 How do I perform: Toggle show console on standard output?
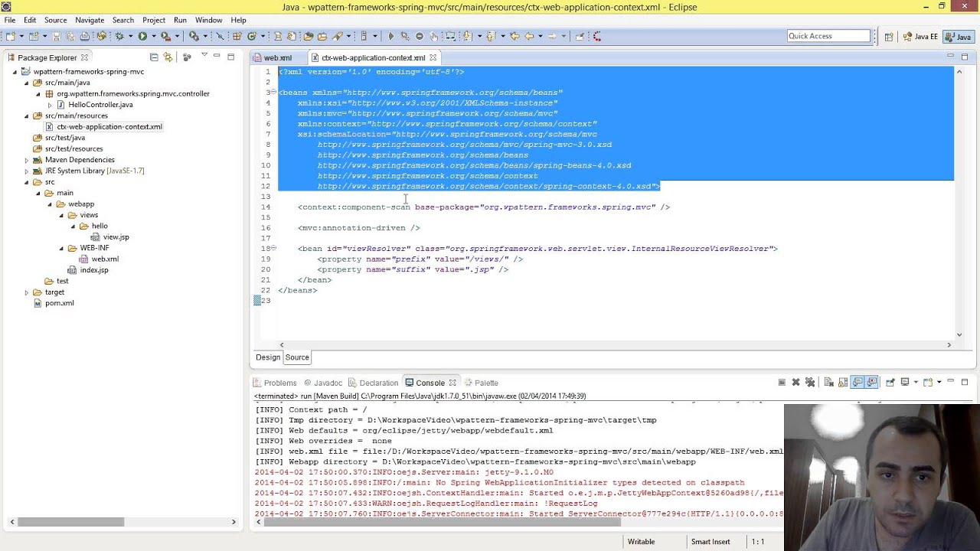[857, 383]
